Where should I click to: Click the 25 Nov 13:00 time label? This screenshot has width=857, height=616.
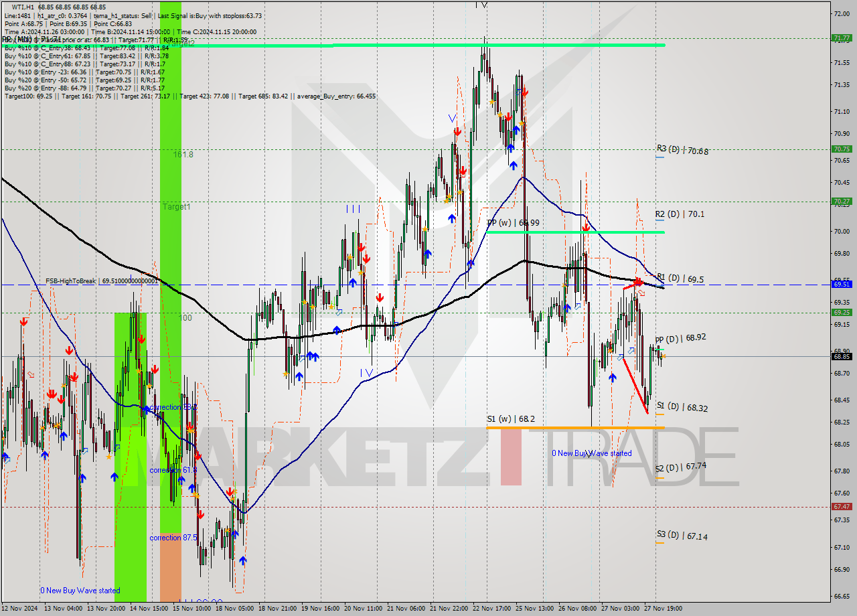click(x=536, y=609)
